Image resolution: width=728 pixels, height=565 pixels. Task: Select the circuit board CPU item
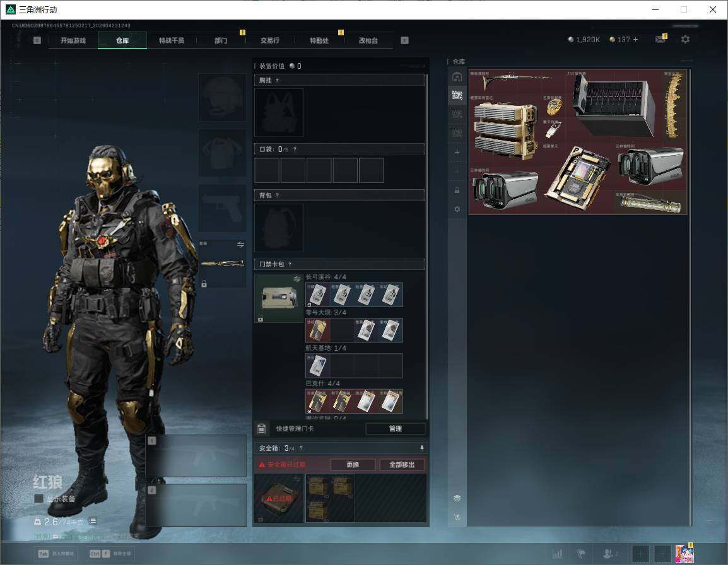tap(578, 178)
